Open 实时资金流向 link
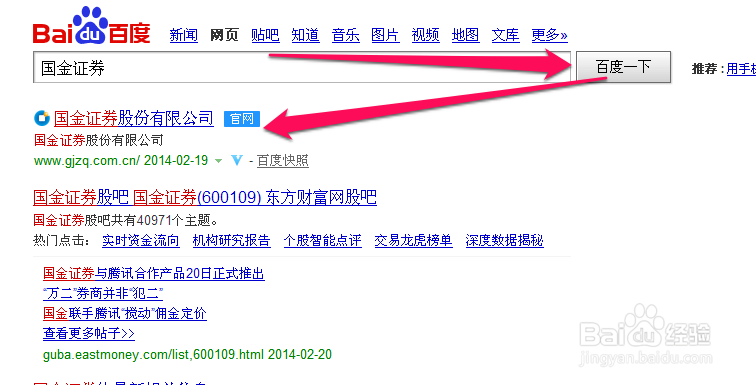 point(141,240)
